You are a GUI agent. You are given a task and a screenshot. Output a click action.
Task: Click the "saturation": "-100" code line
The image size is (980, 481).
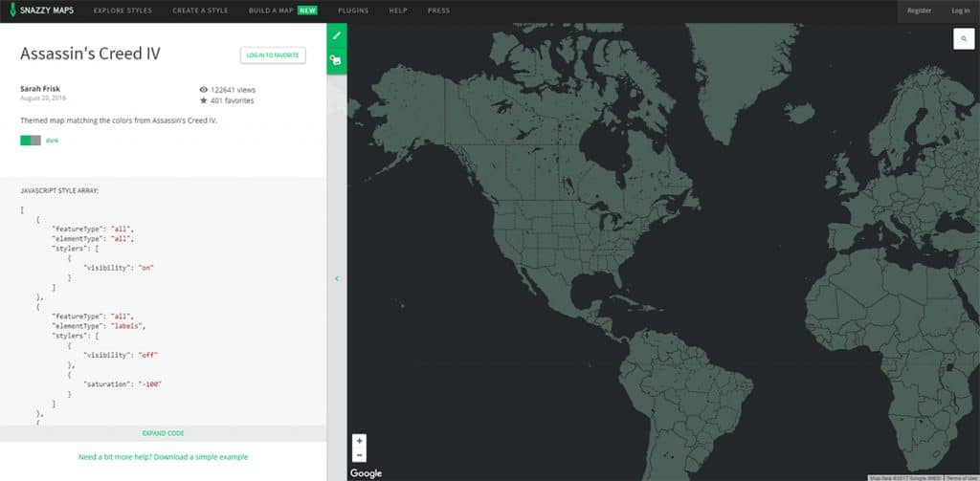pos(122,384)
